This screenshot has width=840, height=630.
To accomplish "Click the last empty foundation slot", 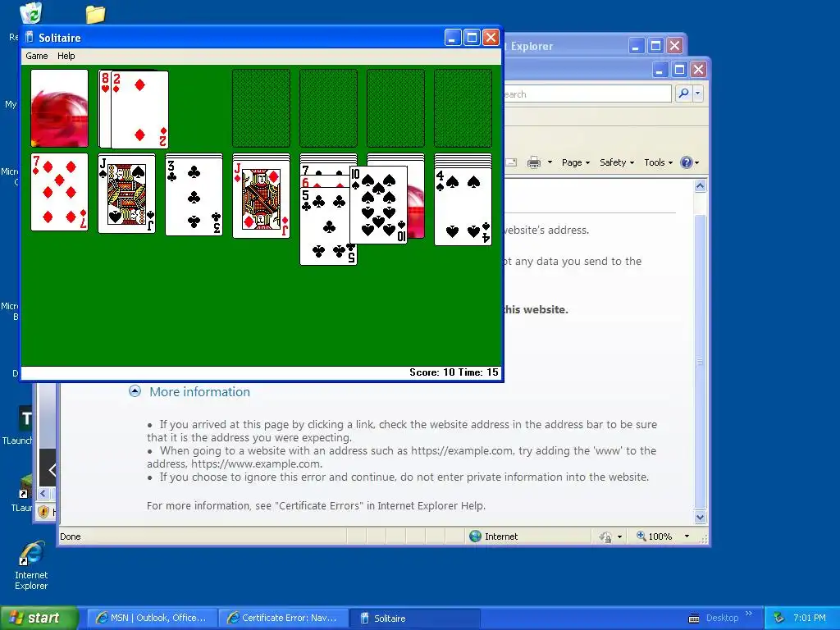I will point(463,107).
